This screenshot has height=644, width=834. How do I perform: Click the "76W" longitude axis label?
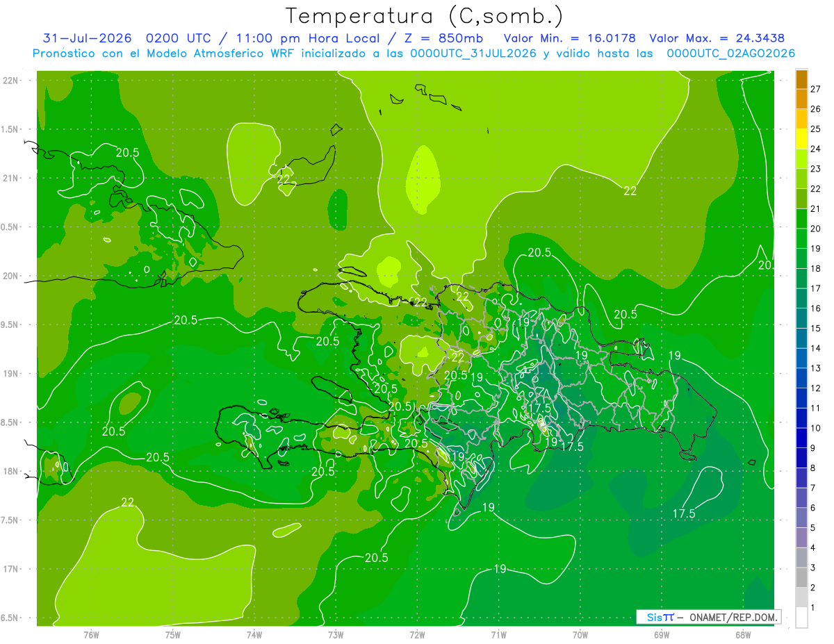click(91, 634)
